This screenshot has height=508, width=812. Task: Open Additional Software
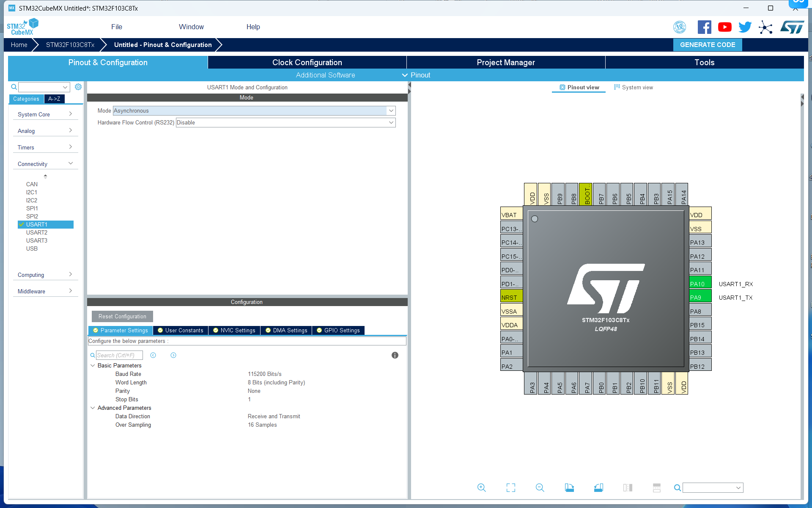pos(325,75)
